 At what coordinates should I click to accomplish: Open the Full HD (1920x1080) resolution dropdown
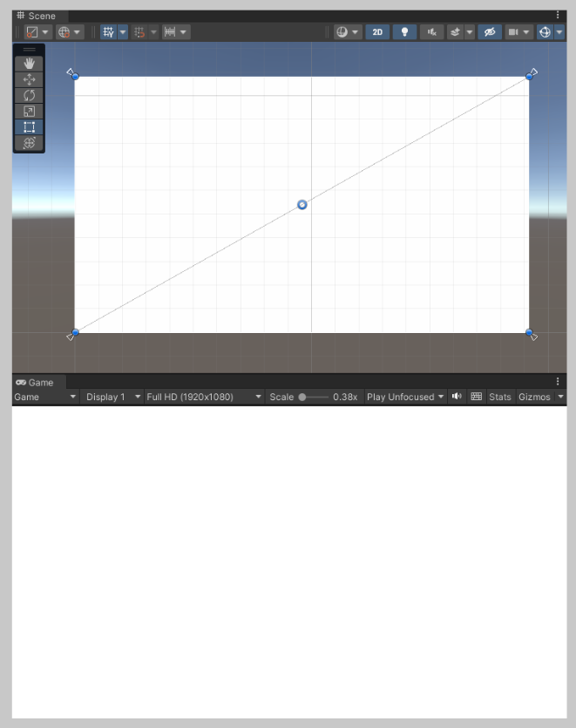tap(204, 397)
